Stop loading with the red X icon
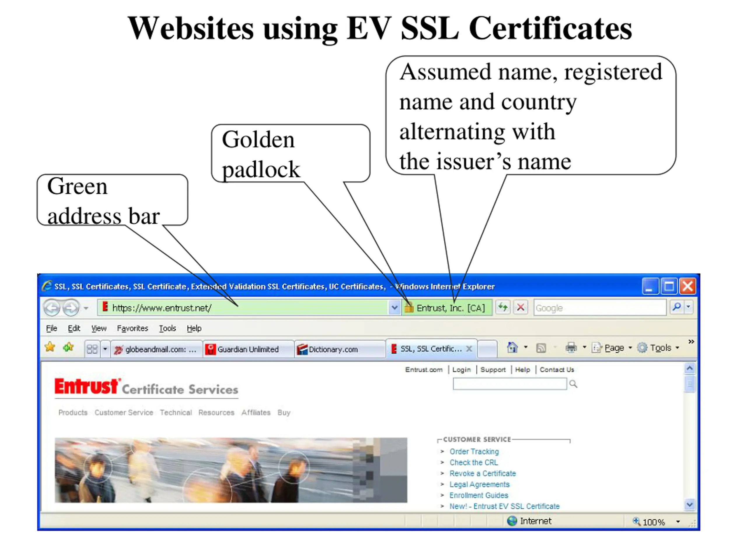Image resolution: width=747 pixels, height=560 pixels. pos(520,307)
